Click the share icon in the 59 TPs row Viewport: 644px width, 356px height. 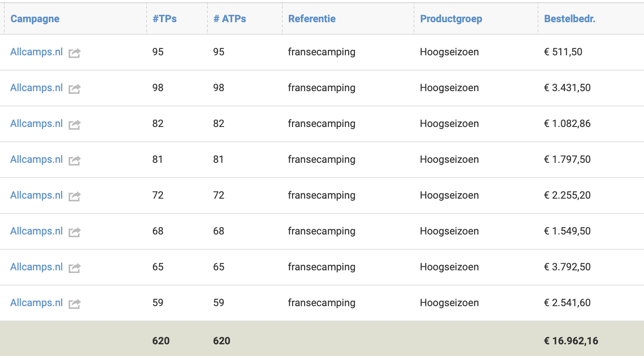coord(74,303)
